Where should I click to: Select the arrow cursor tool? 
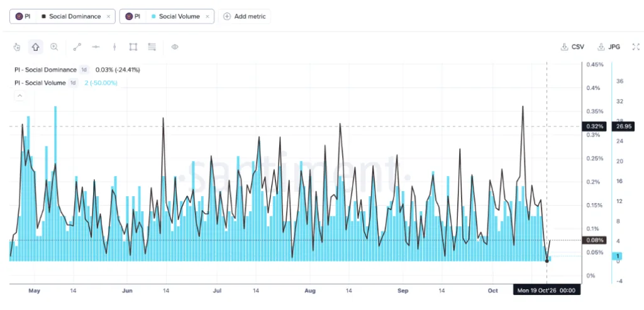[x=35, y=47]
